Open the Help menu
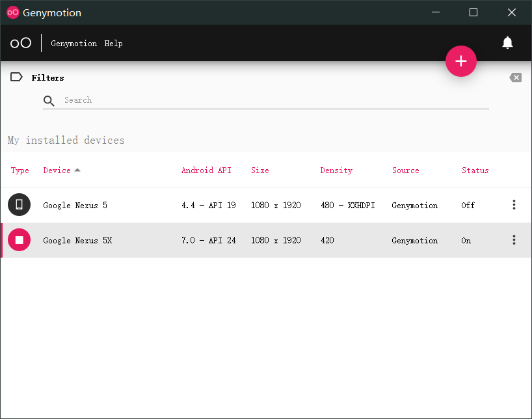The height and width of the screenshot is (419, 532). 113,44
